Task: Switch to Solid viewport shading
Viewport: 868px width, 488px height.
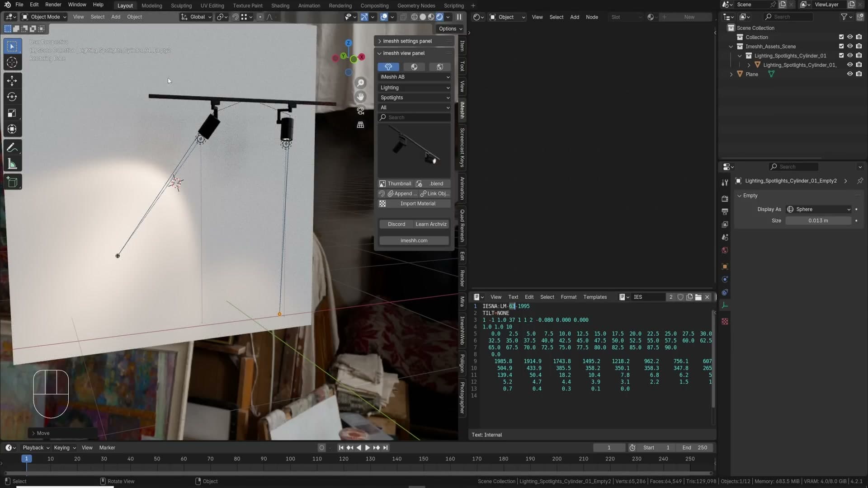Action: click(423, 17)
